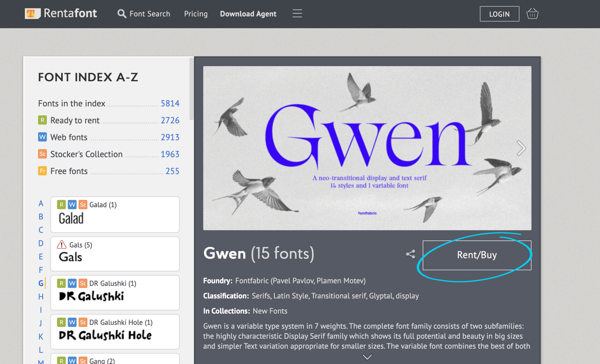This screenshot has height=364, width=600.
Task: Open the DR Galushki Hole sample preview
Action: point(105,335)
